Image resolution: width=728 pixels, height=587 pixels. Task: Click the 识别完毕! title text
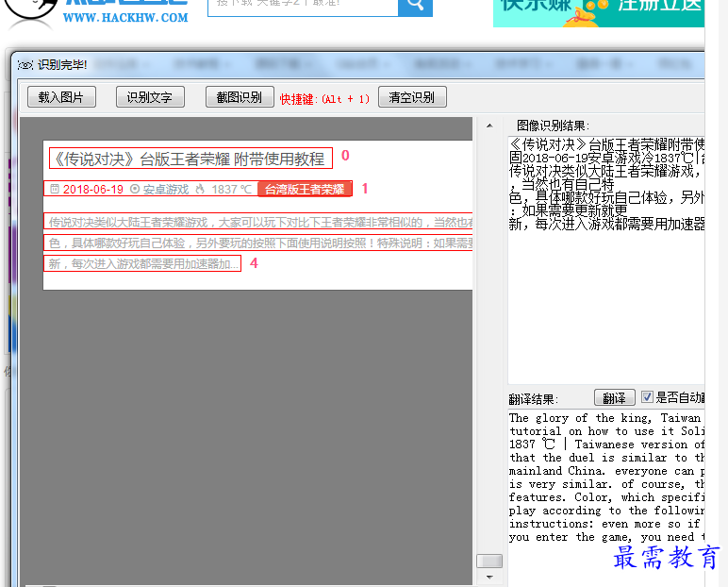[62, 64]
